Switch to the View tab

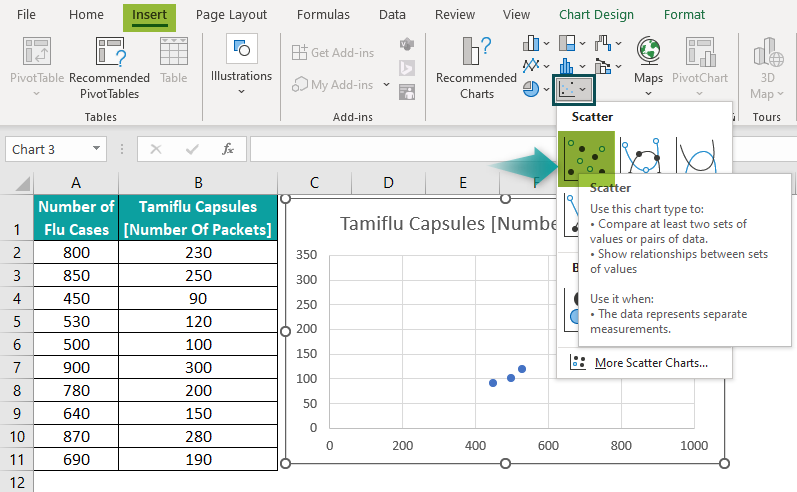(x=516, y=15)
